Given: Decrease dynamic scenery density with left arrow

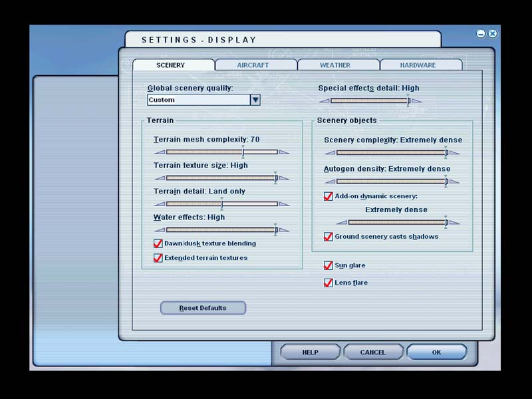Looking at the screenshot, I should coord(342,223).
